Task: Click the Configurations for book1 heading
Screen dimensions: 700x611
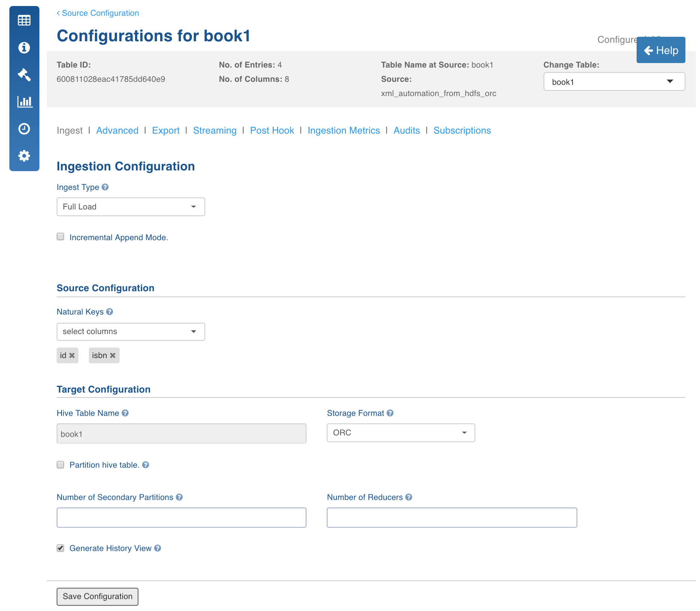Action: (x=154, y=36)
